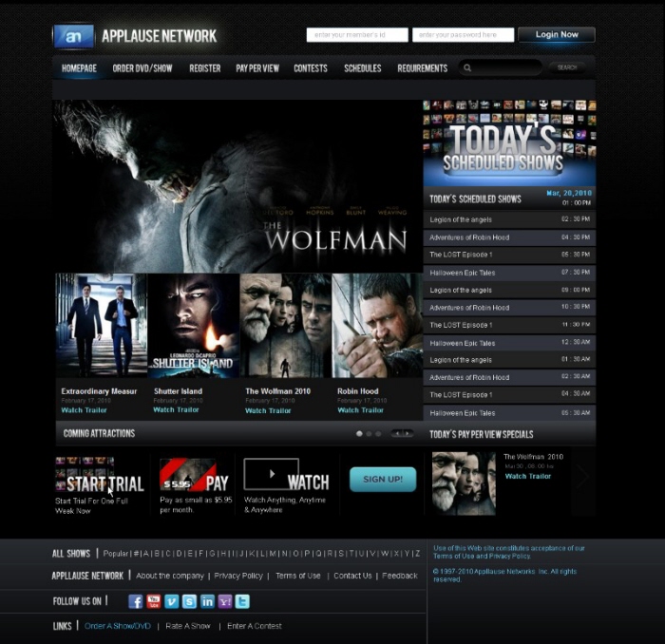Click the password input field
This screenshot has width=665, height=644.
[x=464, y=35]
